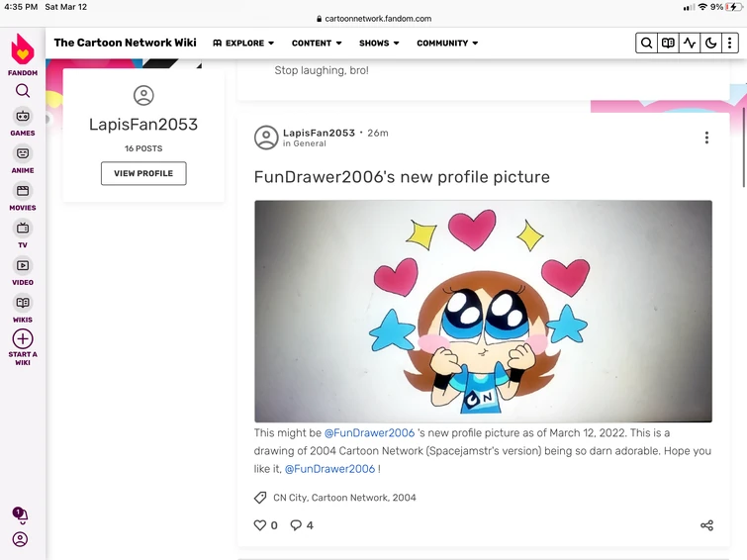
Task: Click the View Profile button
Action: click(x=143, y=173)
